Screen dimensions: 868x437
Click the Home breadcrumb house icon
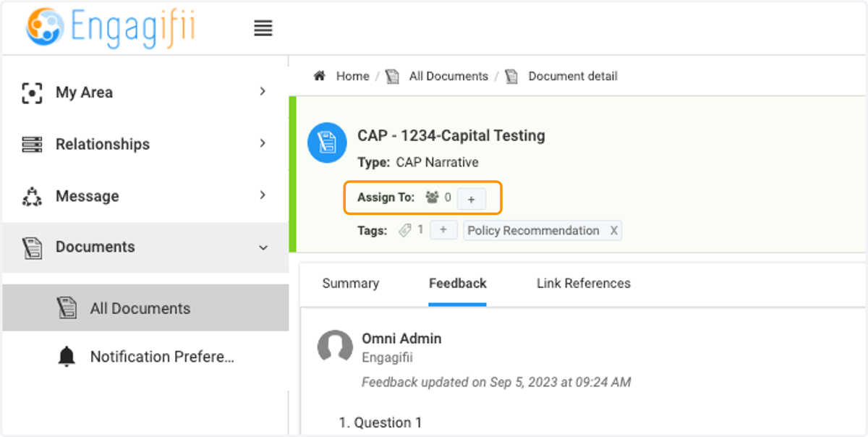[319, 76]
